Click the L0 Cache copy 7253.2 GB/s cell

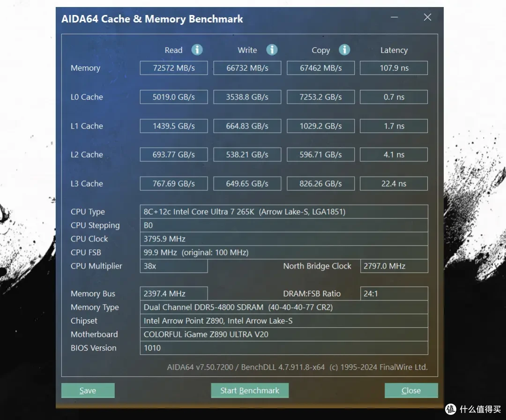[x=321, y=97]
